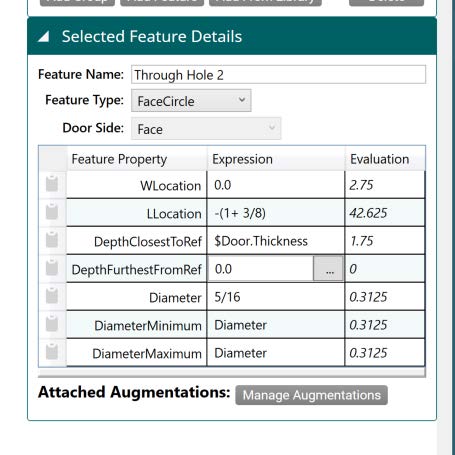Click the lock icon in the DepthFurthestFromRef row
Viewport: 455px width, 455px height.
[x=52, y=267]
